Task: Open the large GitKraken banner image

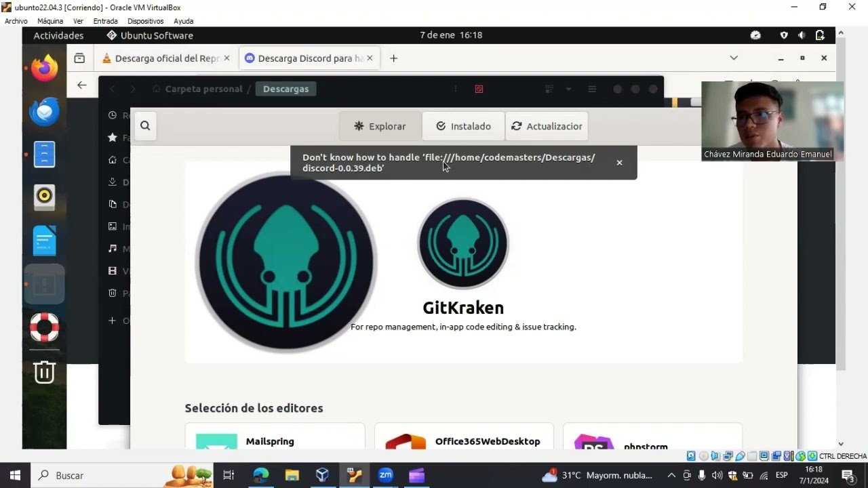Action: tap(285, 262)
